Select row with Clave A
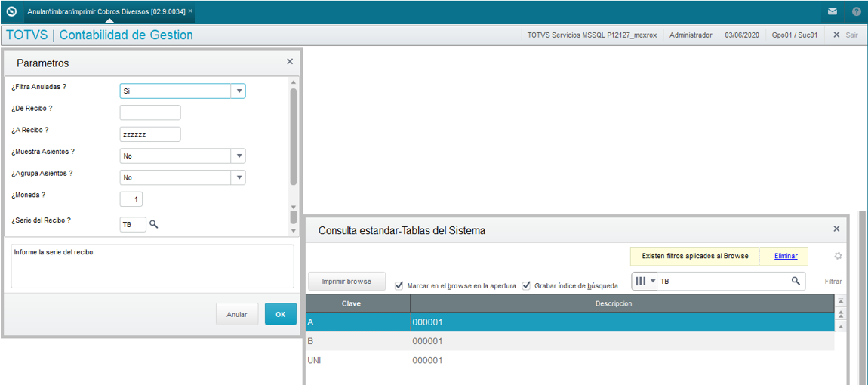Image resolution: width=868 pixels, height=385 pixels. point(570,322)
